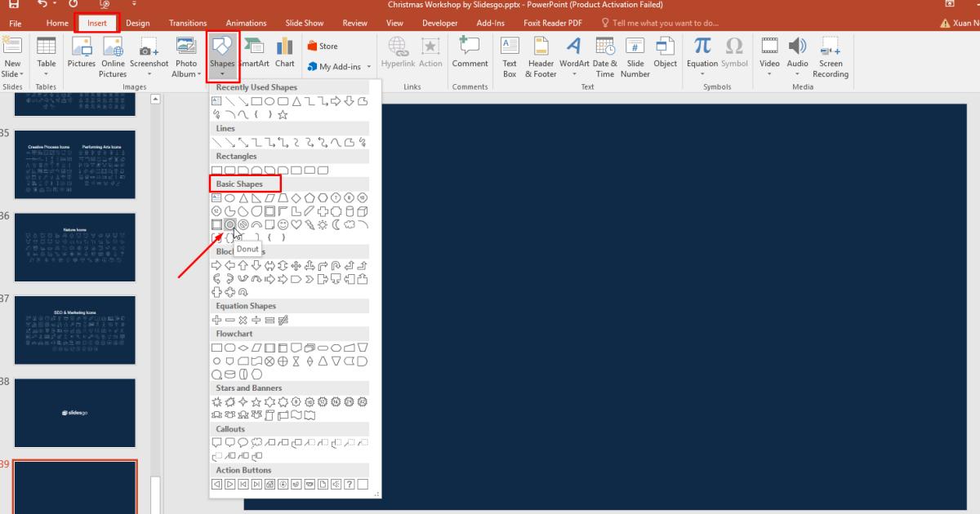Viewport: 980px width, 514px height.
Task: Pick the Up Arrow in Block Arrows
Action: 243,265
